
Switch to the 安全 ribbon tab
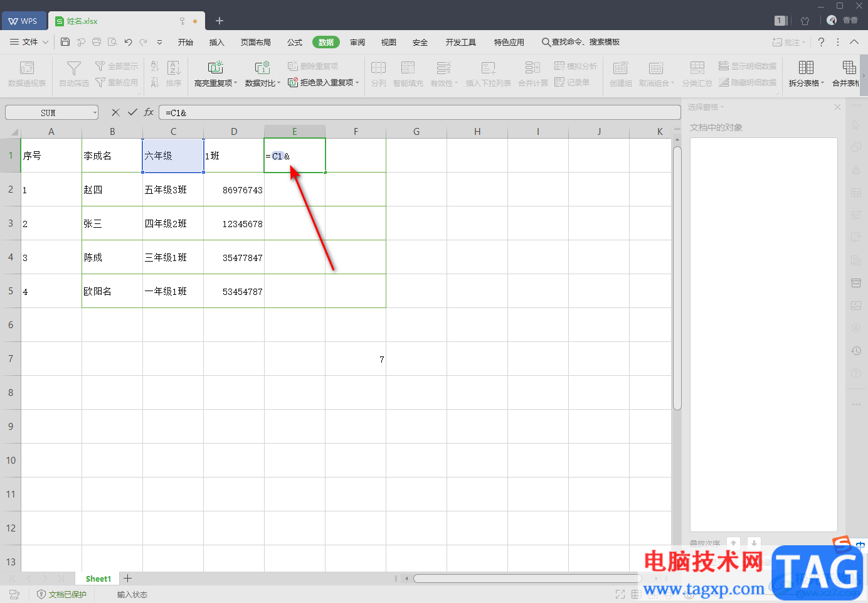click(x=420, y=42)
